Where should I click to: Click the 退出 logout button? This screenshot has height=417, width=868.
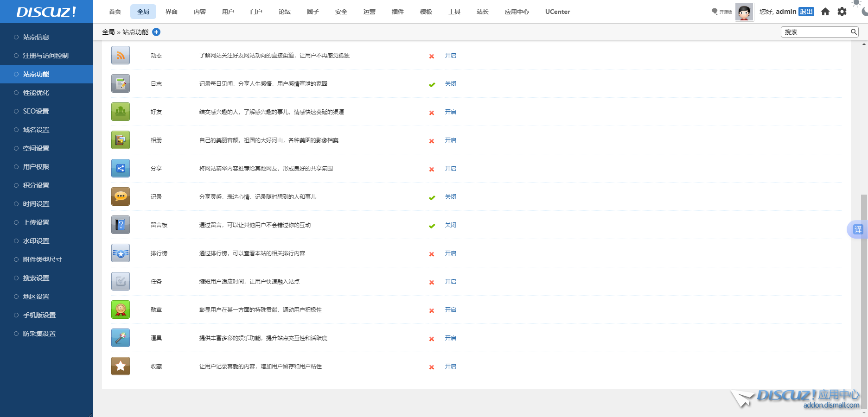(x=806, y=12)
